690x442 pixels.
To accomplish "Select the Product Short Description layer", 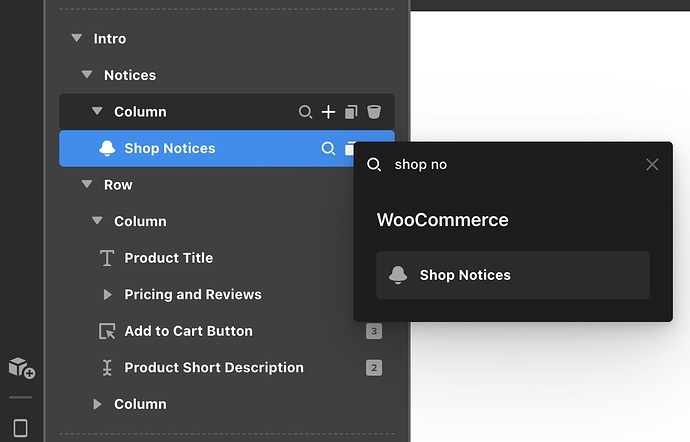I will [x=213, y=368].
